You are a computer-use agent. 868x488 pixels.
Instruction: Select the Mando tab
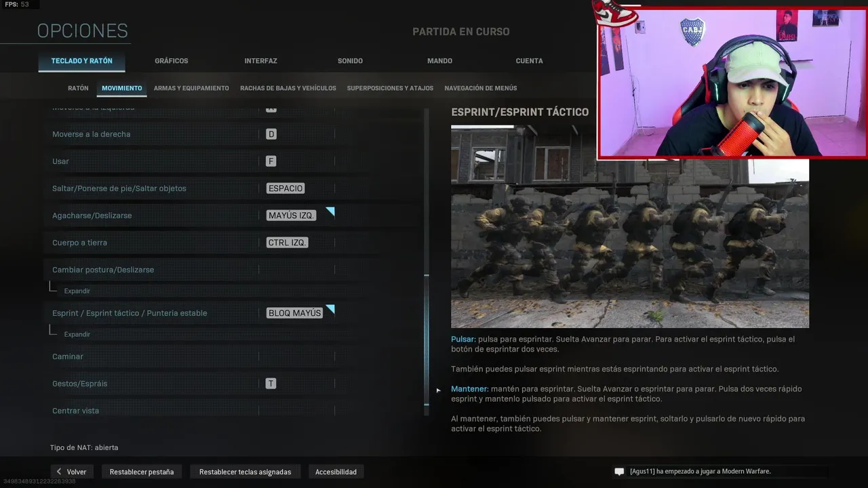coord(439,61)
